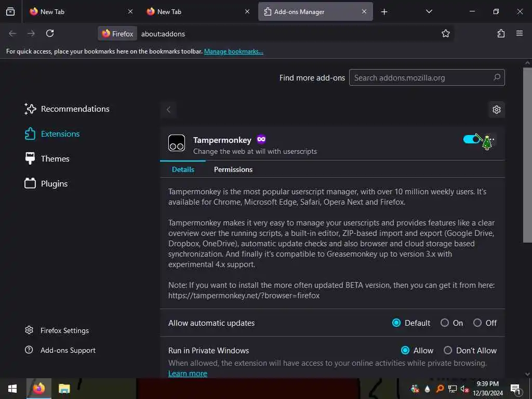Open the add-ons tools gear menu
This screenshot has height=399, width=532.
pos(497,110)
